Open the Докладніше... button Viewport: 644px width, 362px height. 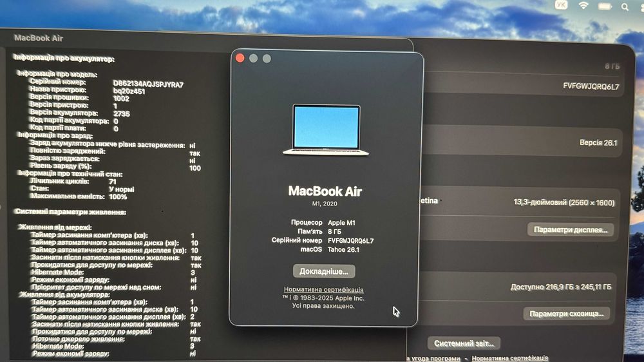pyautogui.click(x=324, y=272)
